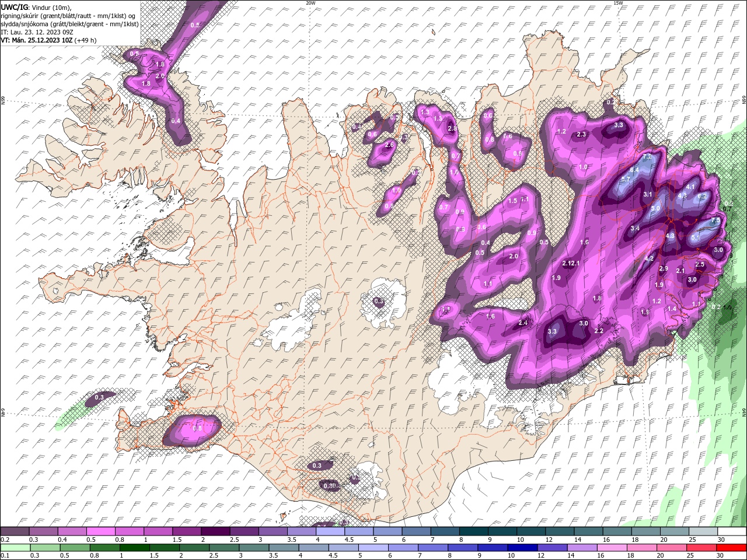The width and height of the screenshot is (747, 560).
Task: Select the navy blue swatch between 10 and 12, lower row
Action: coord(522,548)
